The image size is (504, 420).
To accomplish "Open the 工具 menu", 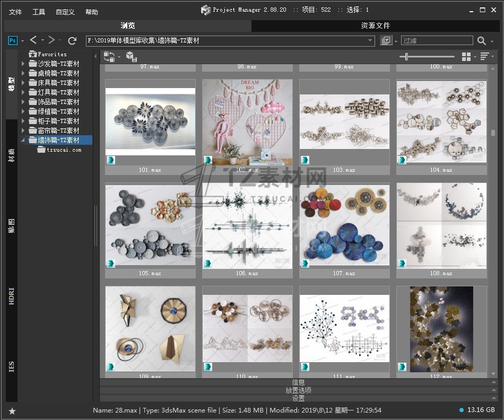I will (x=39, y=12).
